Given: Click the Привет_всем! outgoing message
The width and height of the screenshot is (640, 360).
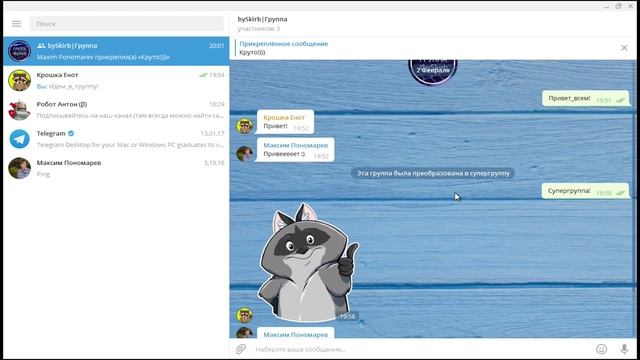Looking at the screenshot, I should coord(585,98).
